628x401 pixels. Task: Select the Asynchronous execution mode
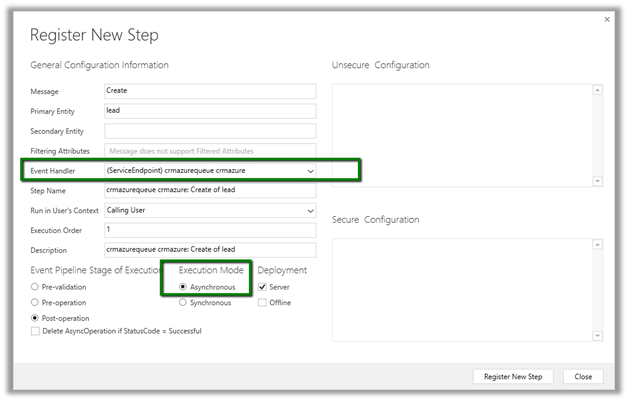point(182,287)
